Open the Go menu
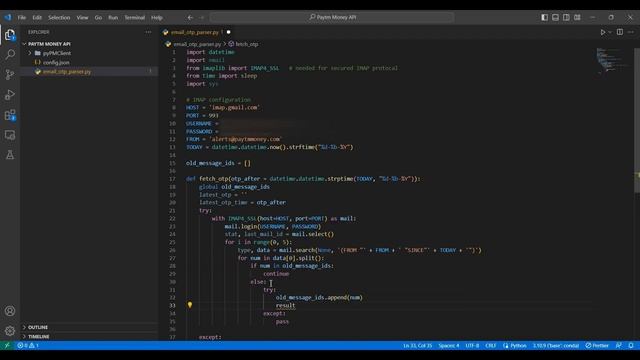 pos(98,18)
